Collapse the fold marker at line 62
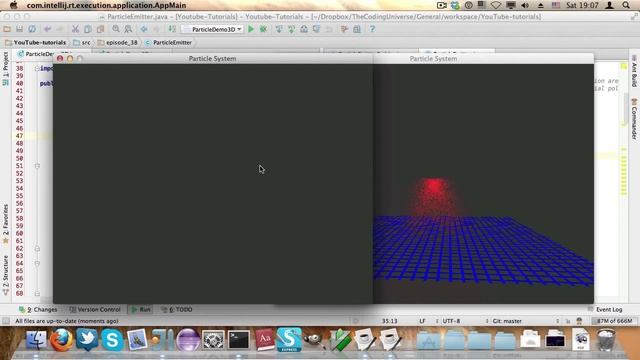 click(x=37, y=248)
